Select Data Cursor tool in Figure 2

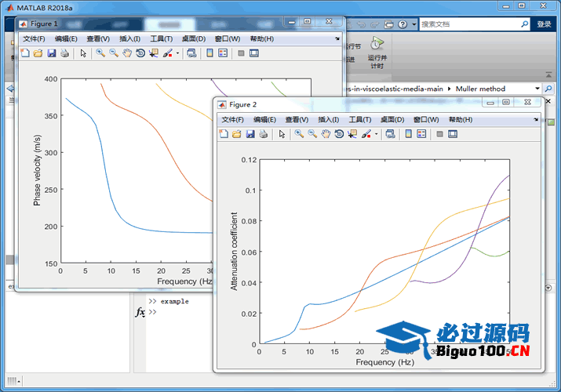click(x=352, y=134)
